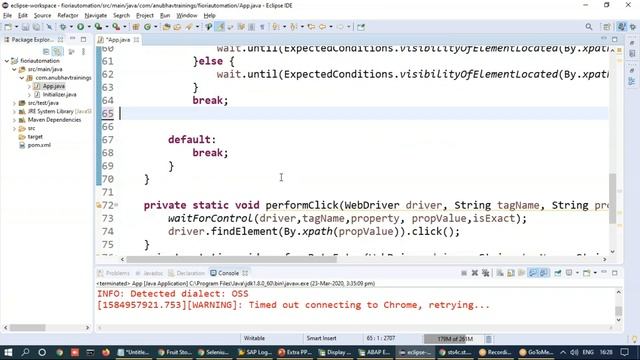Expand Maven Dependencies node

click(15, 120)
